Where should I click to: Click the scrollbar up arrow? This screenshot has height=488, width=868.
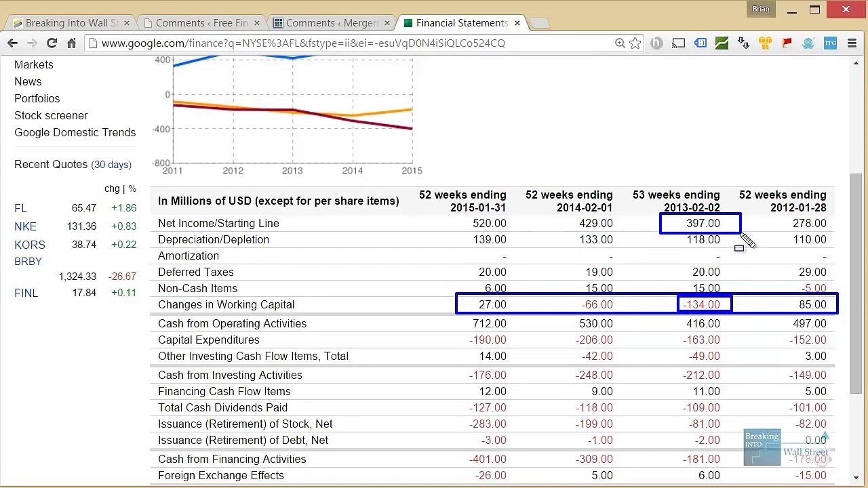[857, 64]
